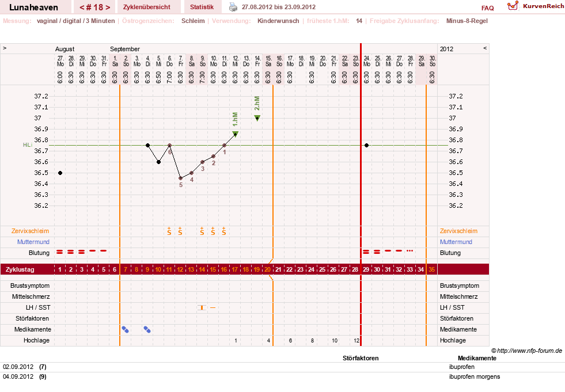The image size is (565, 392).
Task: Click Hochlage count 12
Action: click(x=357, y=340)
